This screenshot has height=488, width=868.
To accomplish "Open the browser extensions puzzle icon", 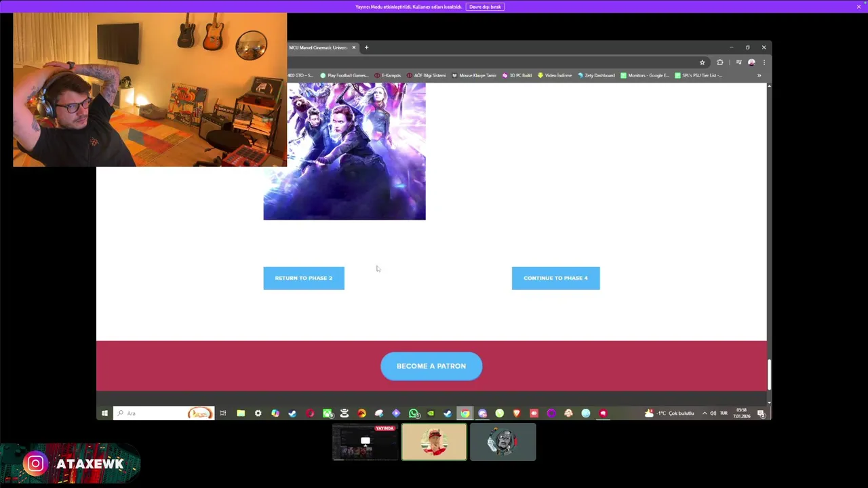I will [720, 62].
